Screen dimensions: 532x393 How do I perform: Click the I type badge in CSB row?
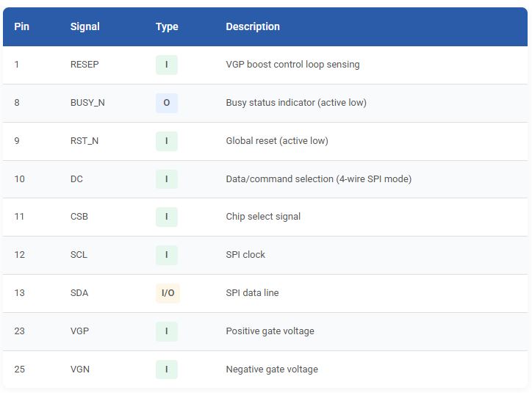click(167, 217)
